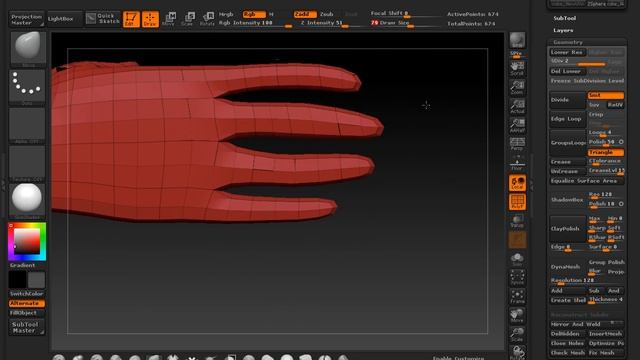Toggle the ReUV option
Screen dimensions: 640x360
coord(615,105)
